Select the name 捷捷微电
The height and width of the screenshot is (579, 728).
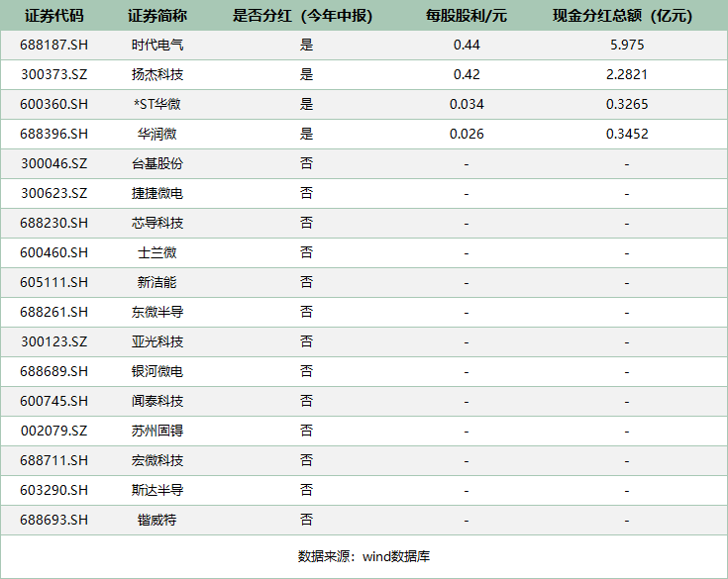pos(157,193)
